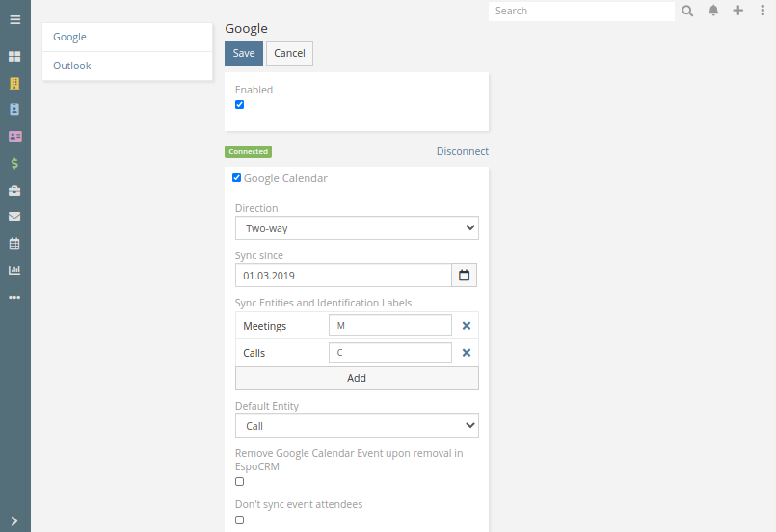Screen dimensions: 776x532
Task: Open Contacts via the ID badge icon
Action: [14, 109]
